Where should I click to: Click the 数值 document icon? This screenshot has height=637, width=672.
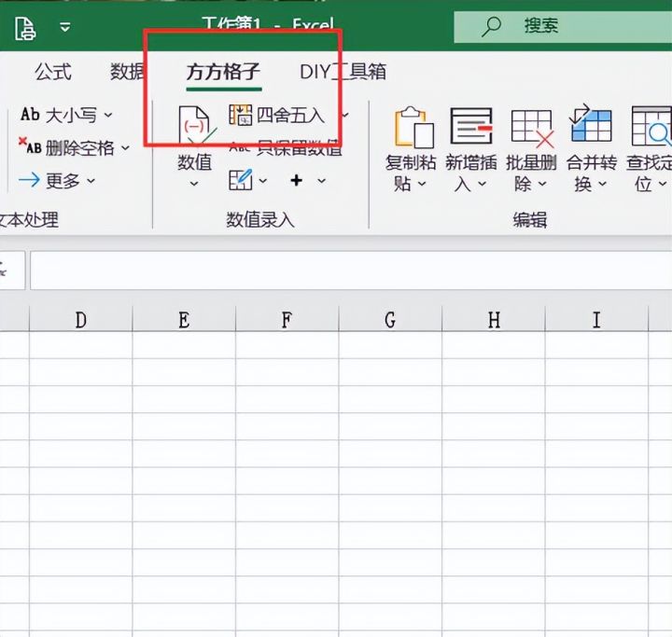coord(195,126)
